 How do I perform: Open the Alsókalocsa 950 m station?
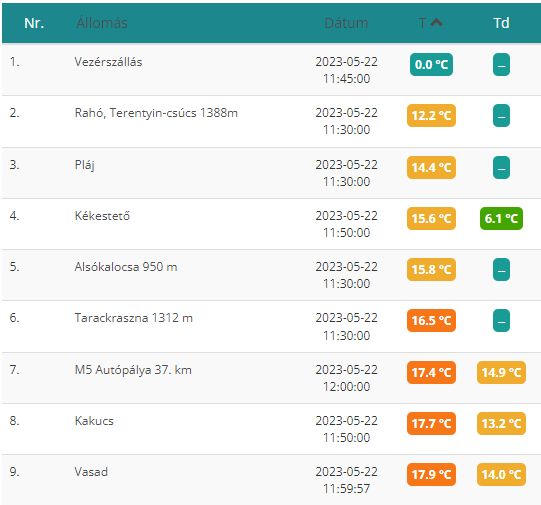[x=126, y=267]
